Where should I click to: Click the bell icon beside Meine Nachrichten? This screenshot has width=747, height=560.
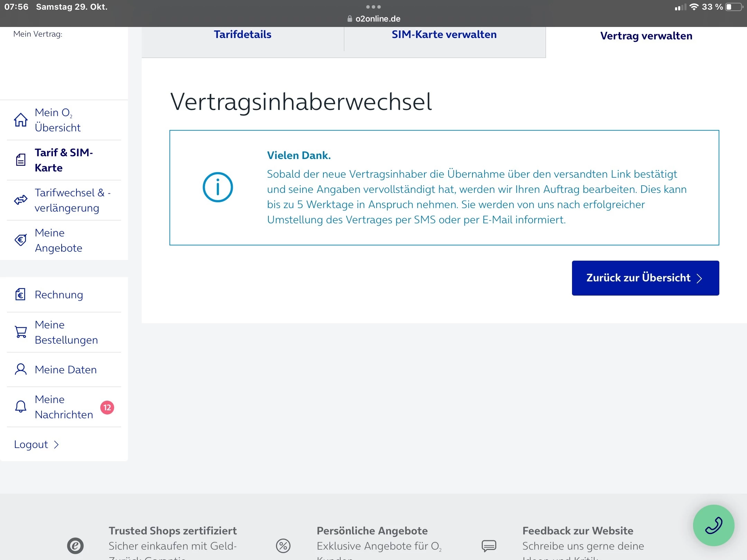coord(21,407)
